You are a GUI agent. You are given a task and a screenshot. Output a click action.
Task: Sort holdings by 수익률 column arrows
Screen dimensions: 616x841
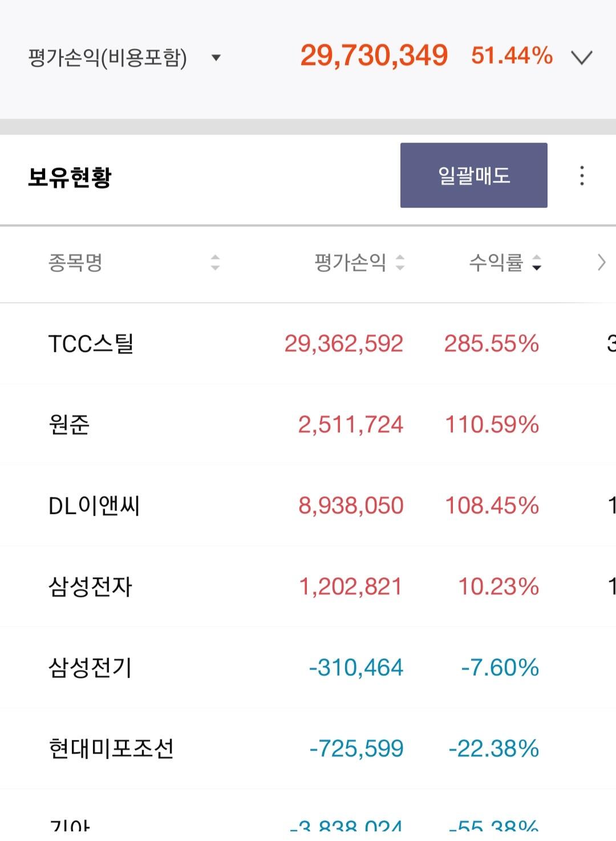[x=536, y=262]
